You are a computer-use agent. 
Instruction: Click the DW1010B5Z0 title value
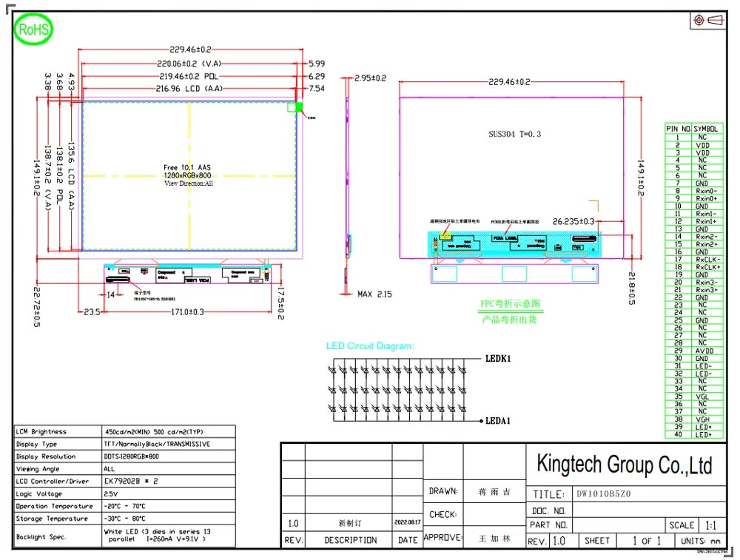[604, 494]
